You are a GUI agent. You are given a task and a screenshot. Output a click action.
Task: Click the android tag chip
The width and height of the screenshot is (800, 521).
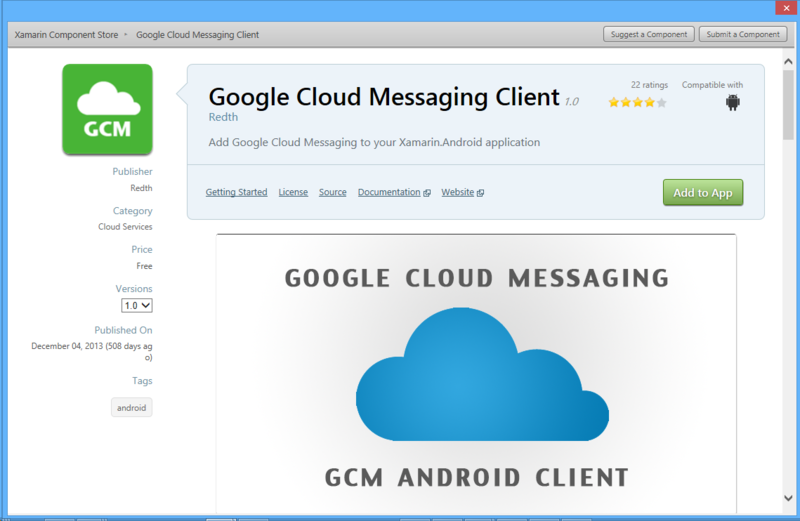(x=132, y=407)
